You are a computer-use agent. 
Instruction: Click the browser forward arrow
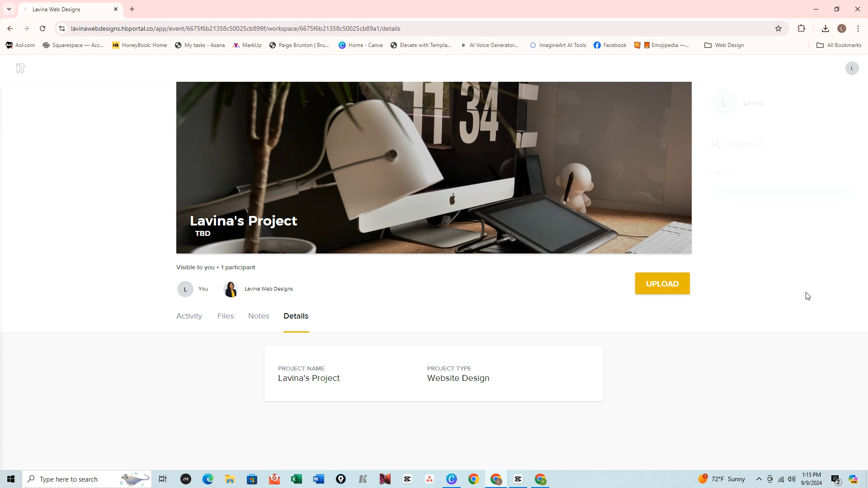click(26, 28)
